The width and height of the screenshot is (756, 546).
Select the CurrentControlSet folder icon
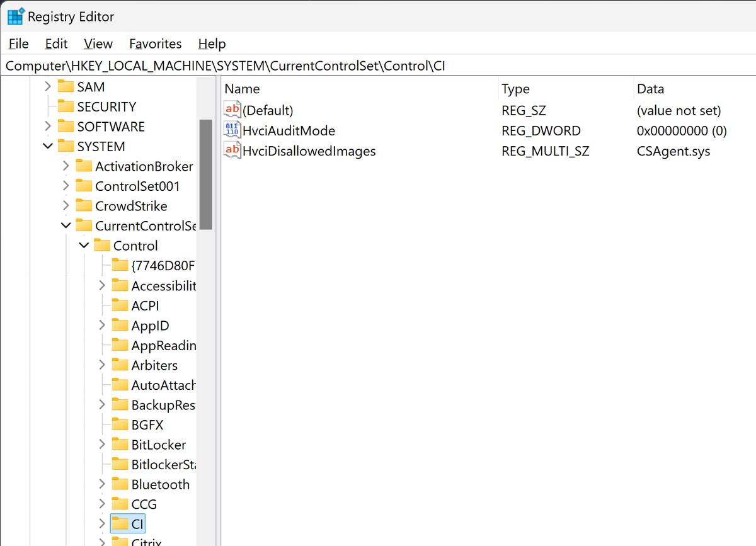click(84, 226)
